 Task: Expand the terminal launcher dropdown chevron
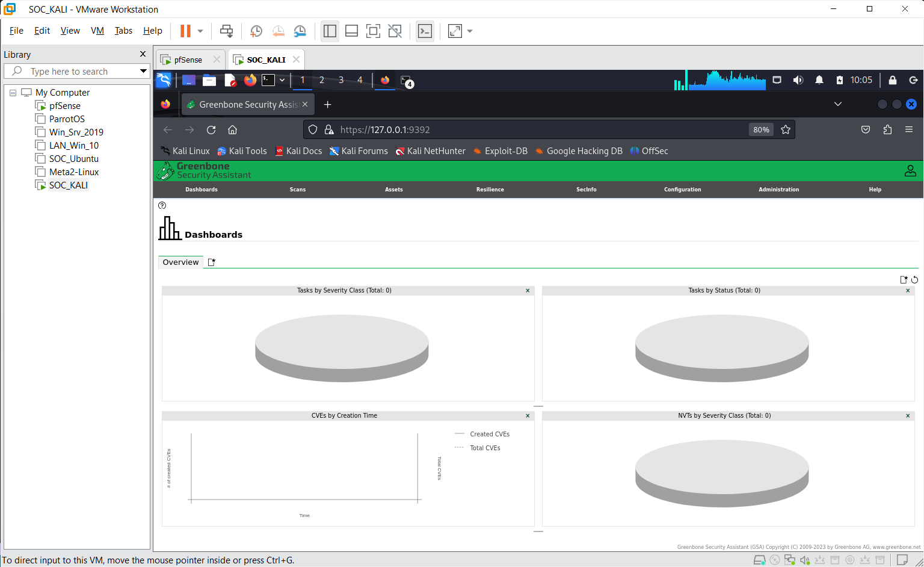tap(282, 80)
